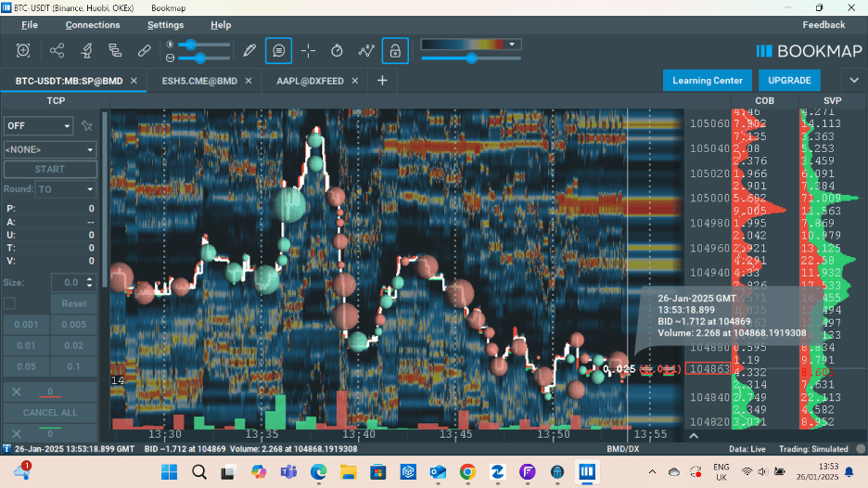Select the pencil drawing tool

pos(249,50)
